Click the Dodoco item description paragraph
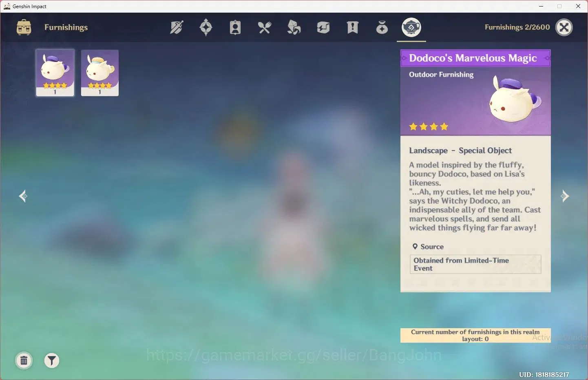 click(x=475, y=197)
